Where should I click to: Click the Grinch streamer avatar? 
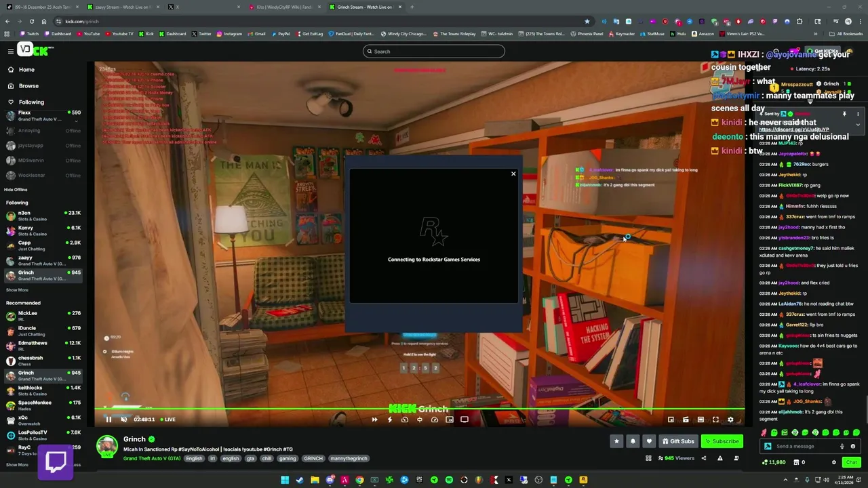106,447
